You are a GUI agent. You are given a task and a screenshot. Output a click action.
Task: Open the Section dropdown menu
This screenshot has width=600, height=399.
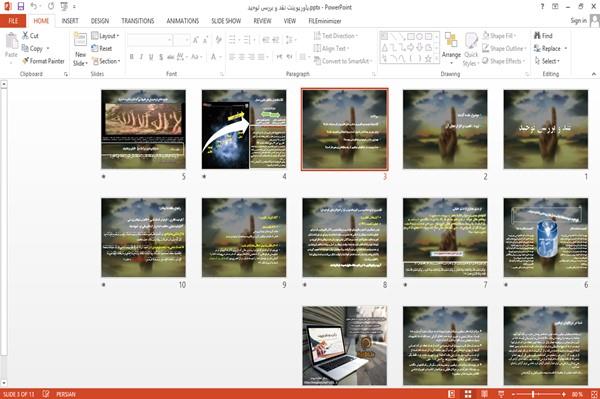click(x=106, y=61)
